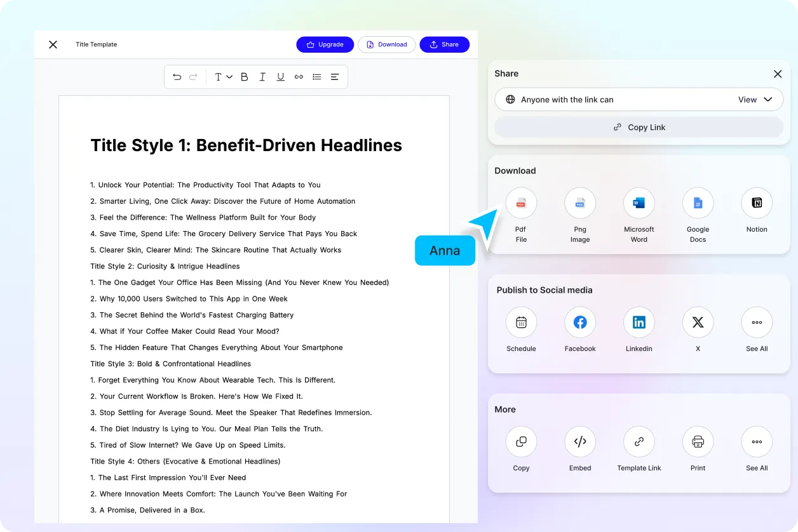Image resolution: width=798 pixels, height=532 pixels.
Task: Click the heading 'Title Style 1: Benefit-Driven Headlines'
Action: [x=246, y=145]
